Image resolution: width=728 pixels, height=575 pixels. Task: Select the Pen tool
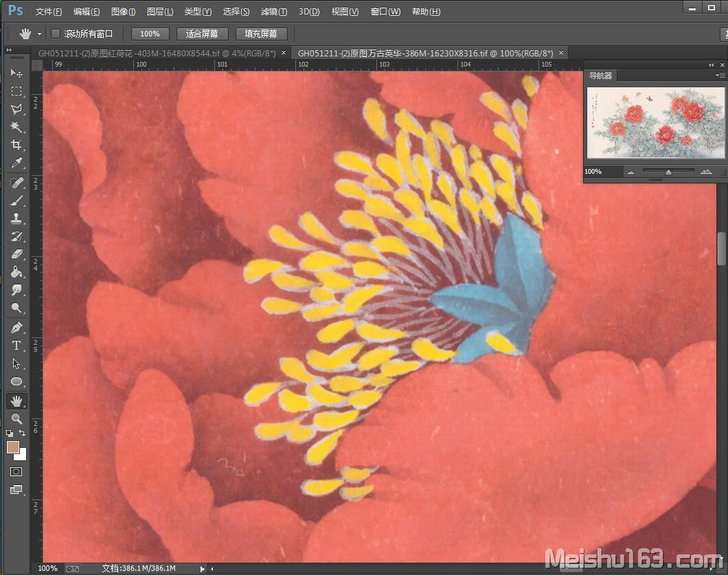click(x=16, y=328)
